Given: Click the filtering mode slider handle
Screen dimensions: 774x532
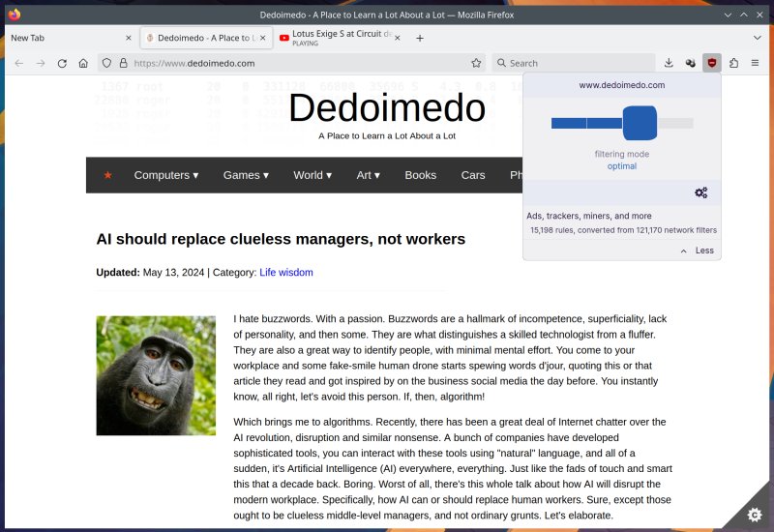Looking at the screenshot, I should 640,123.
